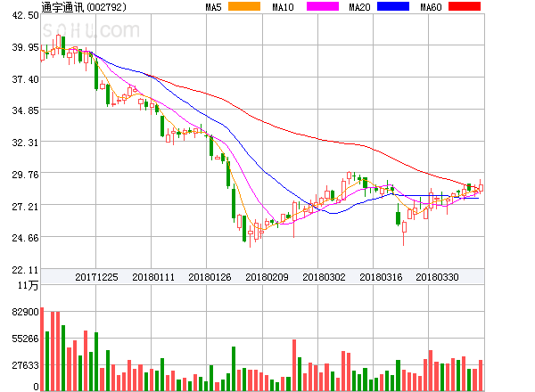This screenshot has width=535, height=392.
Task: Click the 20180209 date label
Action: coord(267,277)
